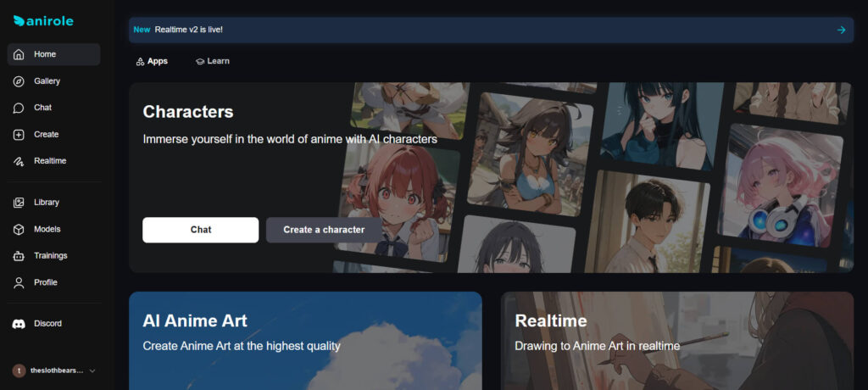Click the Create plus icon

point(19,135)
